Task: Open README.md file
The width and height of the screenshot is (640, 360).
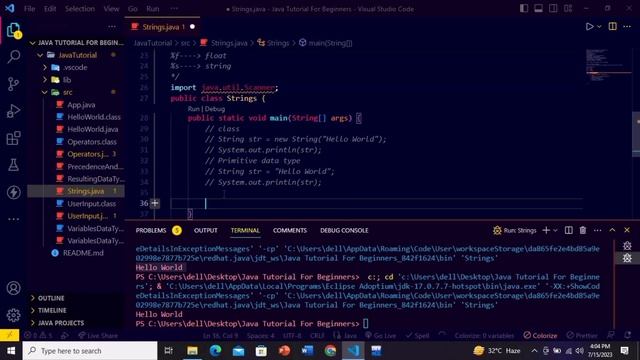Action: click(x=83, y=253)
